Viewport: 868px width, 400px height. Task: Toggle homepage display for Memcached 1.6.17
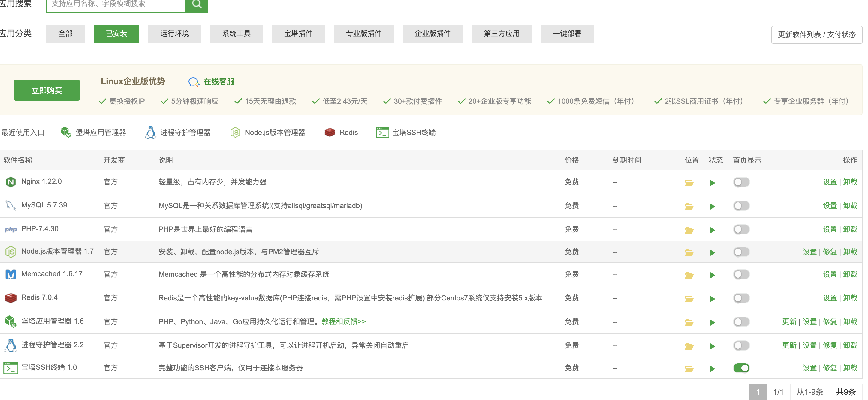click(x=741, y=274)
